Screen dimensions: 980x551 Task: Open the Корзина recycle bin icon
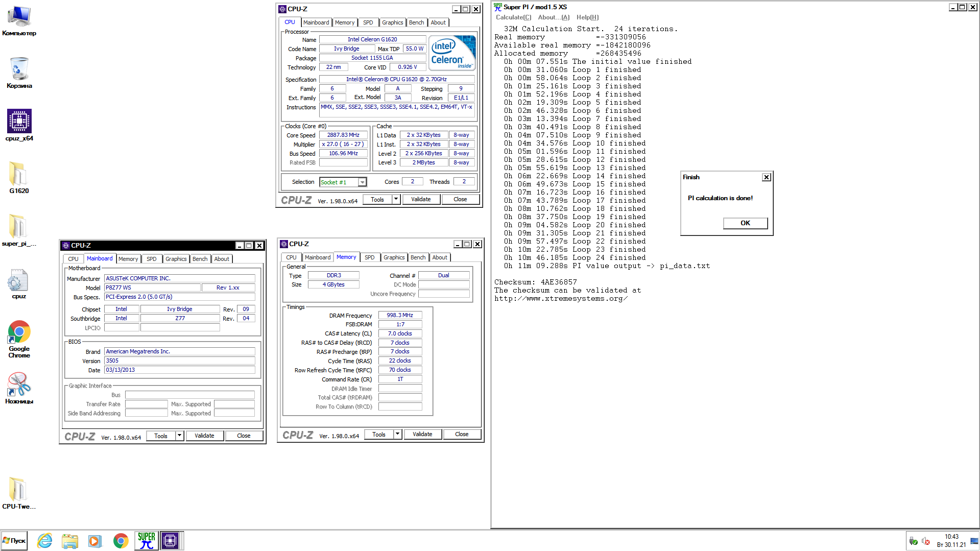(19, 73)
